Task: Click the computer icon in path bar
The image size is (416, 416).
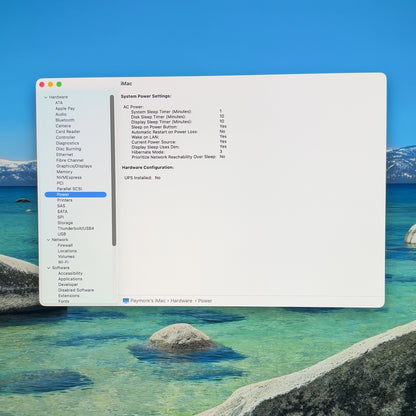Action: [126, 301]
